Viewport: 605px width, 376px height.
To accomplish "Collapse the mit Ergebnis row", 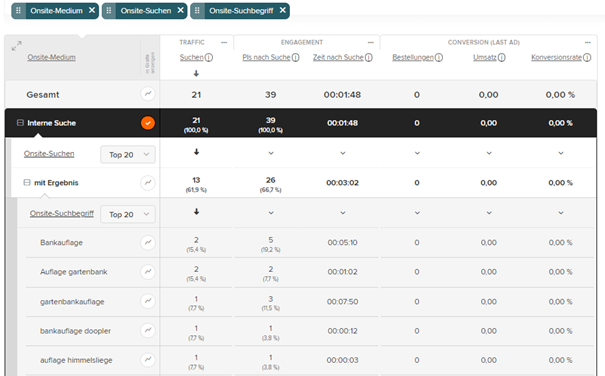I will (27, 183).
